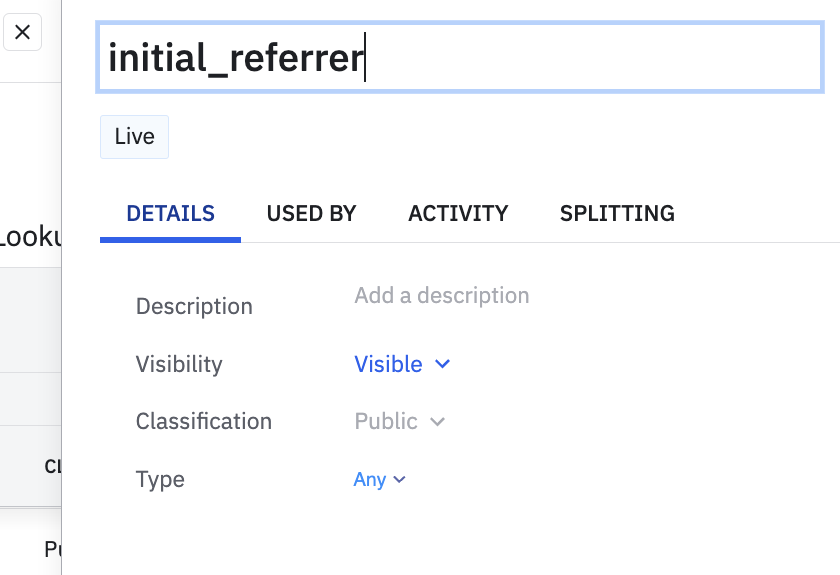Click the chevron beside Public
Viewport: 840px width, 575px height.
tap(437, 422)
